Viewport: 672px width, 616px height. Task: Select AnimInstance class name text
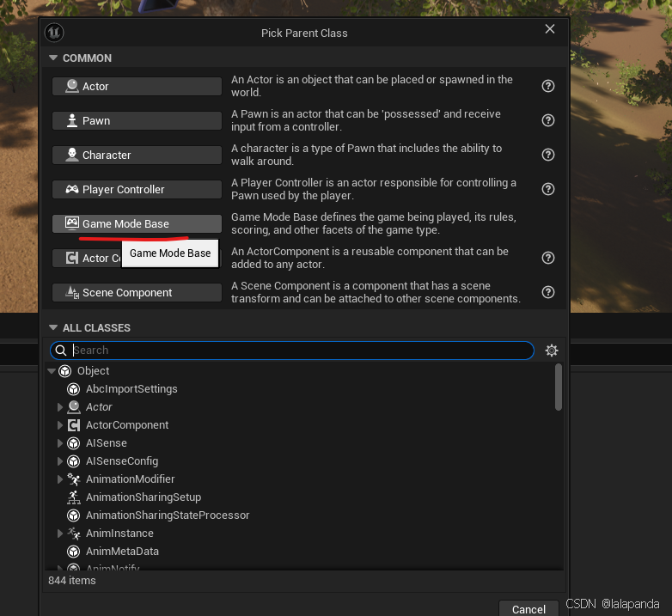click(x=119, y=533)
